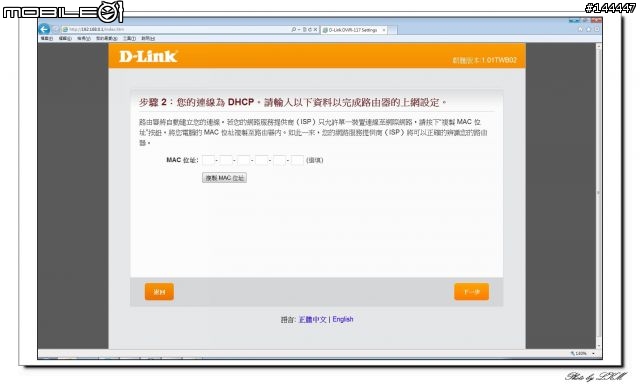This screenshot has width=640, height=388.
Task: Open the browser Home icon
Action: click(580, 29)
